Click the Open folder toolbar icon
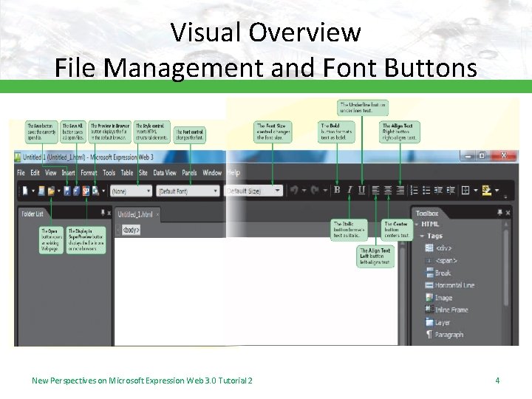The height and width of the screenshot is (399, 532). pyautogui.click(x=51, y=191)
